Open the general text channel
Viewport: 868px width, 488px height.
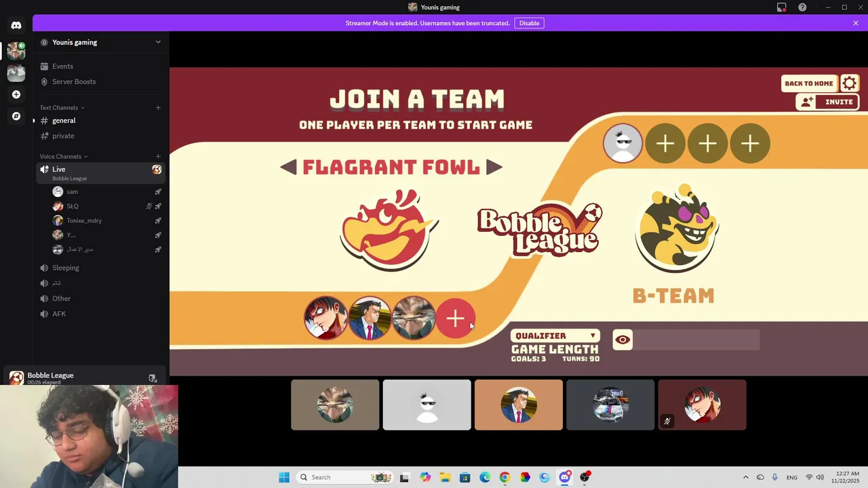(x=100, y=121)
